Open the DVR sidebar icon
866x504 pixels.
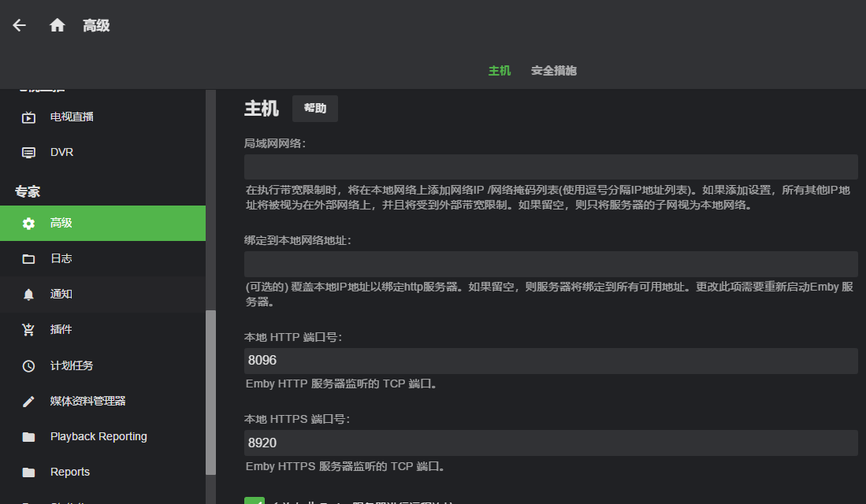29,153
